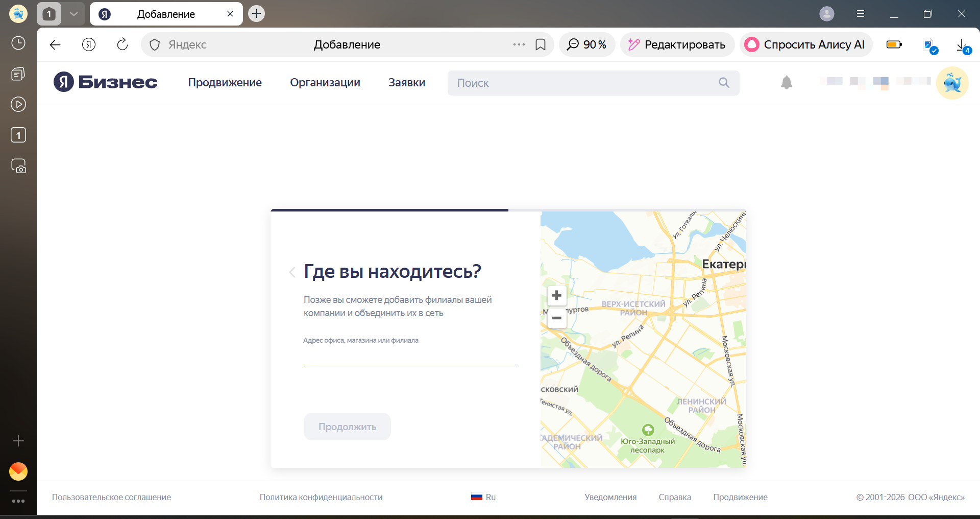Go back using the browser back arrow
Screen dimensions: 980x519
(x=55, y=44)
